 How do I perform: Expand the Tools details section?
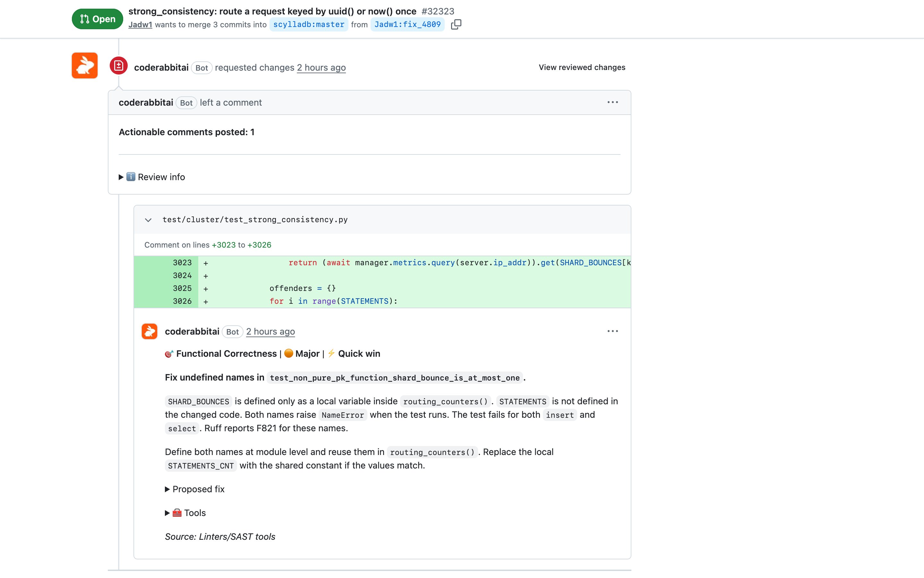[x=185, y=513]
